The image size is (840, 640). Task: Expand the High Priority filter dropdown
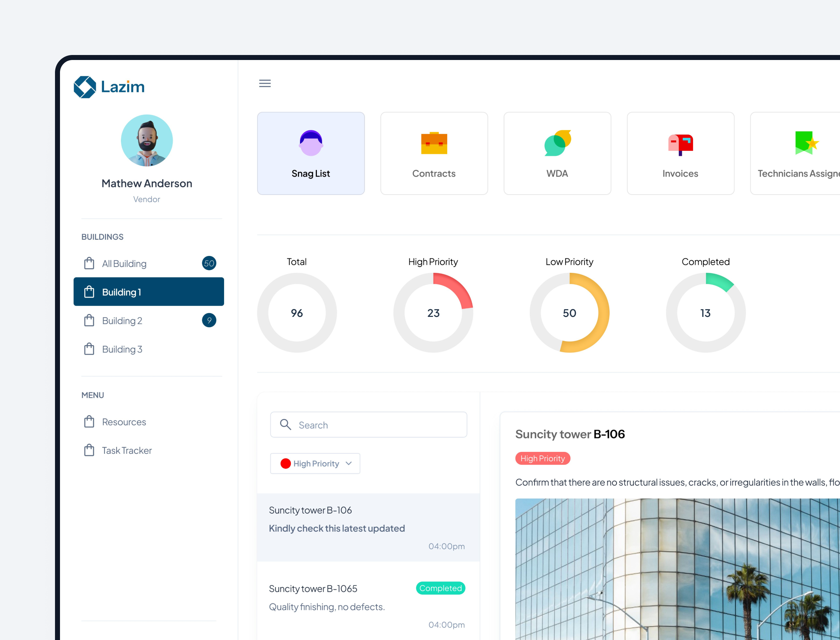(315, 464)
